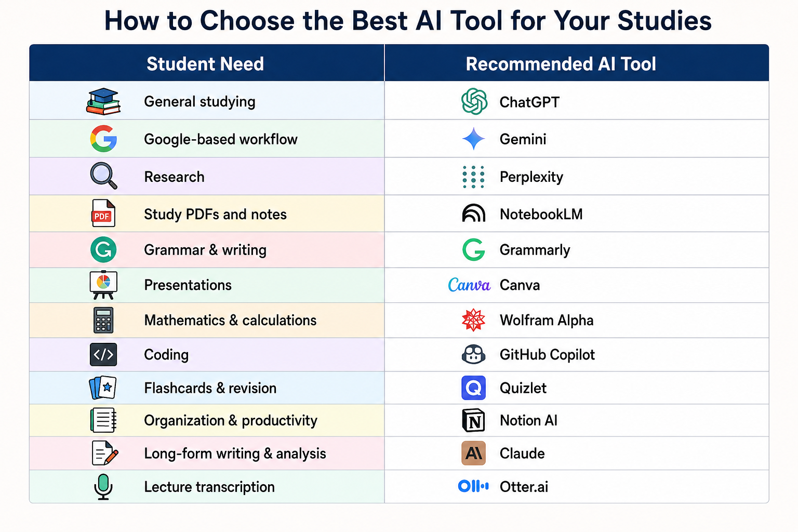This screenshot has width=798, height=532.
Task: Click the Coding row label
Action: pos(166,355)
